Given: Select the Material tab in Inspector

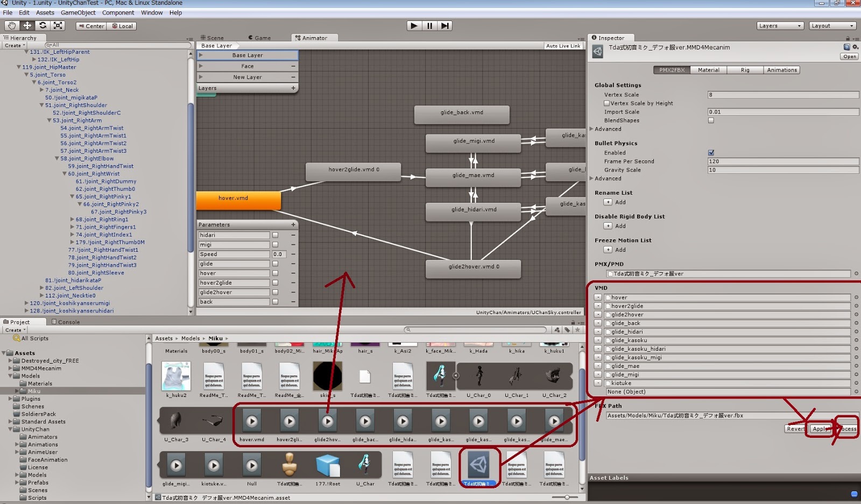Looking at the screenshot, I should coord(708,70).
